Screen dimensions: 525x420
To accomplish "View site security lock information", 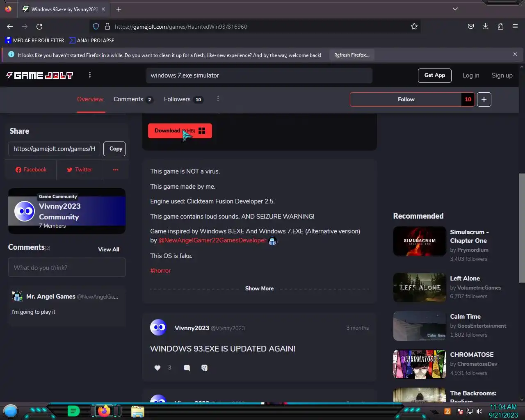I will pyautogui.click(x=107, y=26).
